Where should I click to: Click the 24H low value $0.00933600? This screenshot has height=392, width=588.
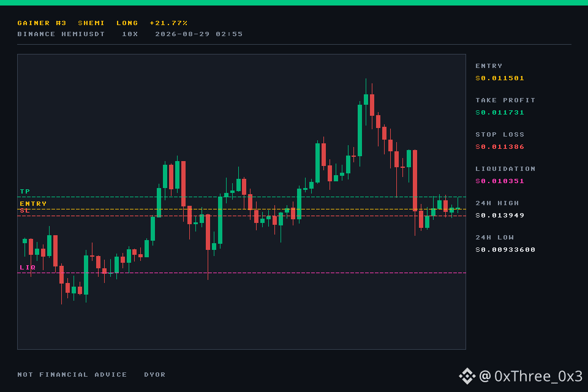pos(505,250)
